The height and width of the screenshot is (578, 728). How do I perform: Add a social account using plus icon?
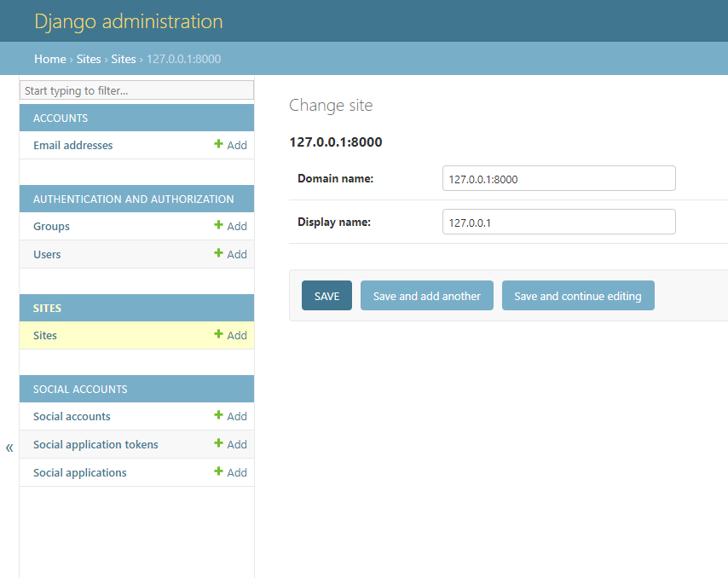tap(218, 416)
